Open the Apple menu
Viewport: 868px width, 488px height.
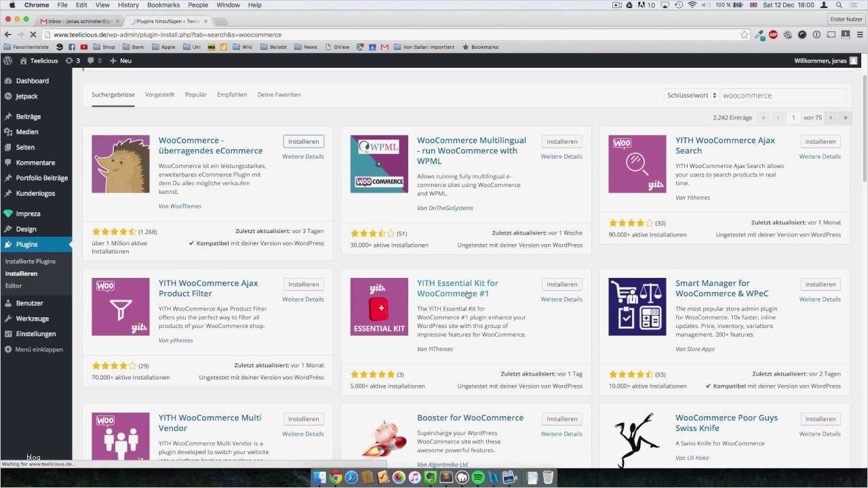click(x=12, y=5)
